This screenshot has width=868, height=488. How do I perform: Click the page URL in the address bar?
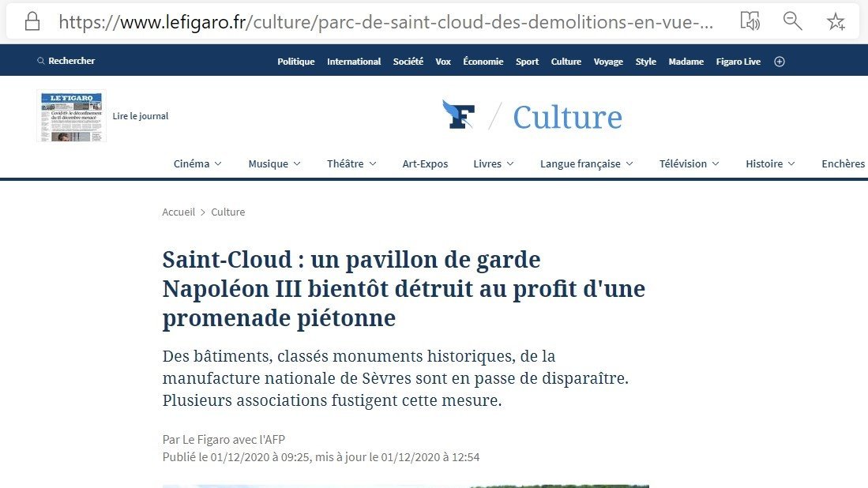pos(386,21)
